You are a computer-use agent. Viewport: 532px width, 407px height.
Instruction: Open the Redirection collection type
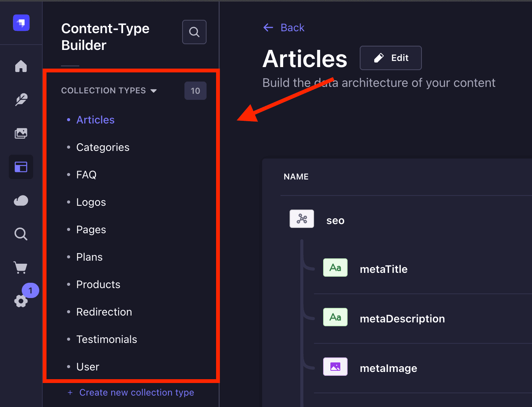coord(104,312)
